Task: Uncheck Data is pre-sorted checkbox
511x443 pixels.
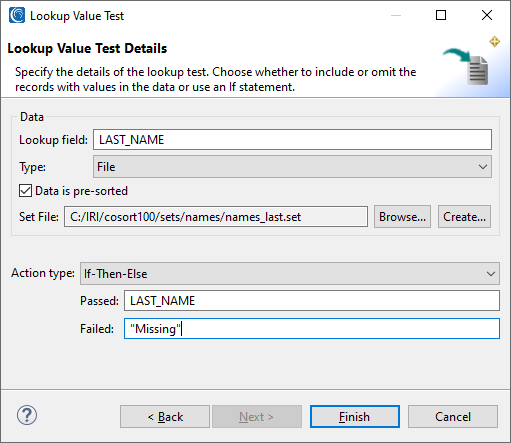Action: [x=25, y=191]
